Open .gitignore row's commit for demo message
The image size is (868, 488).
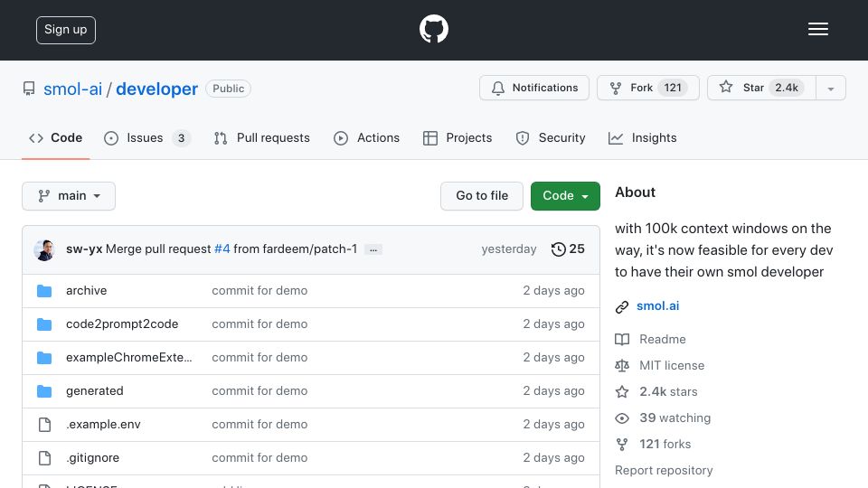[x=259, y=457]
